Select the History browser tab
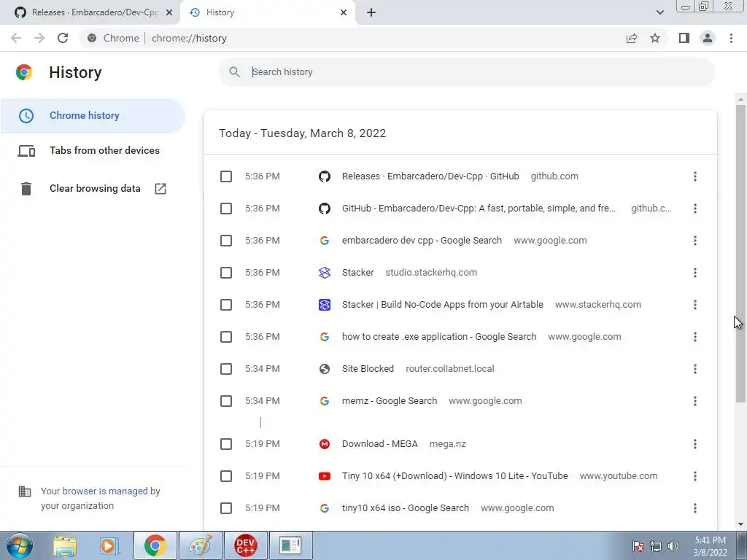This screenshot has height=560, width=747. click(x=267, y=12)
